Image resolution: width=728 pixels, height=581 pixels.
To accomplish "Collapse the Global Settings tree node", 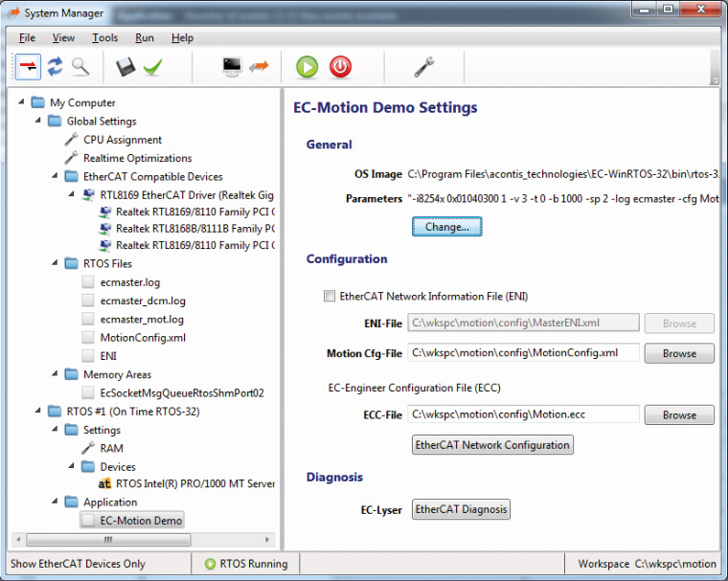I will 38,121.
